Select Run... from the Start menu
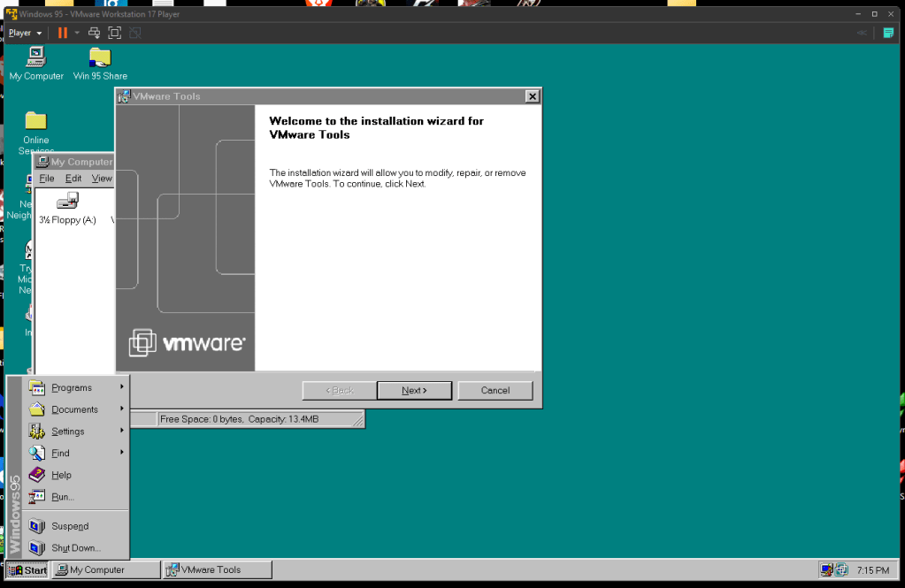 coord(63,497)
